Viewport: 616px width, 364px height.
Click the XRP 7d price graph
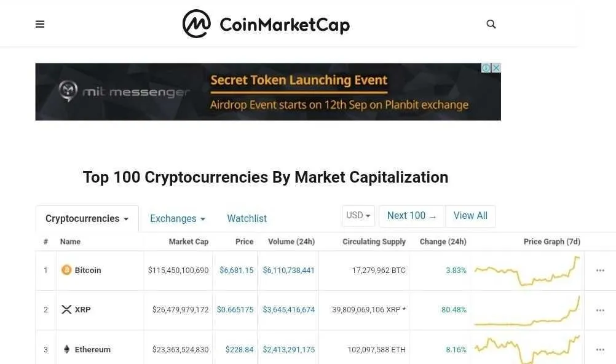527,310
